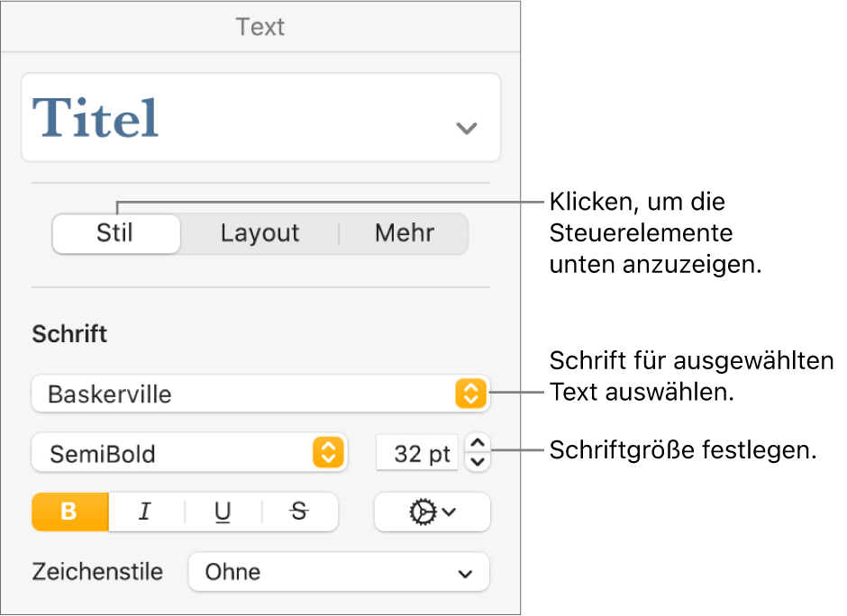
Task: Open advanced text options gear menu
Action: 432,512
